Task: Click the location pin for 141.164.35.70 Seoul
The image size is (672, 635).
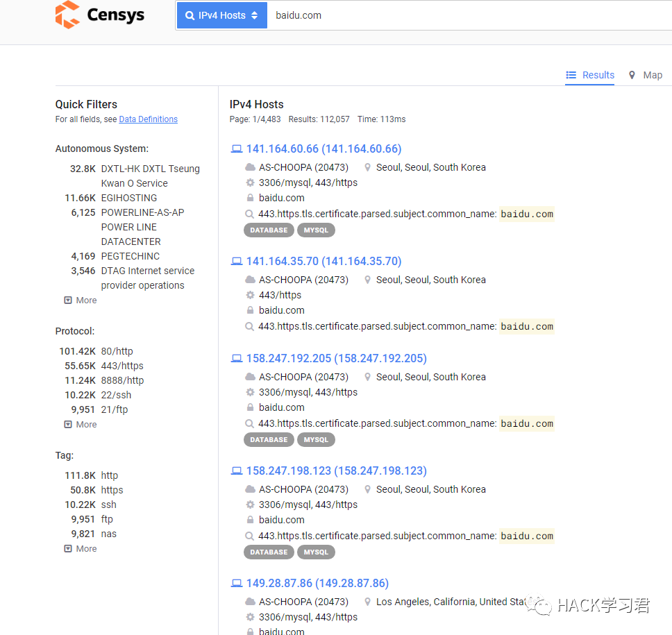Action: click(x=367, y=280)
